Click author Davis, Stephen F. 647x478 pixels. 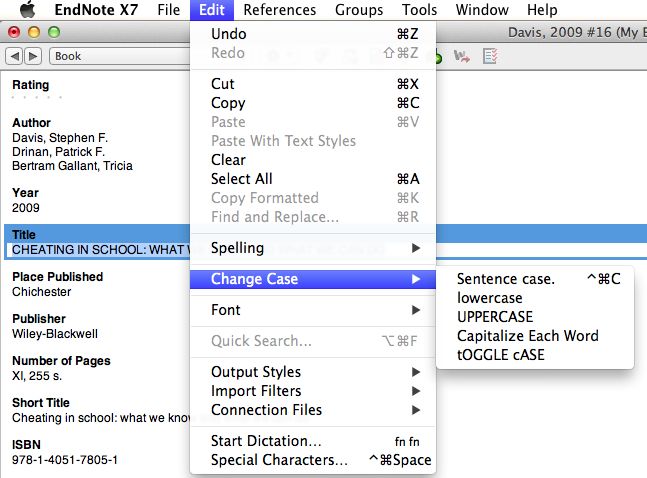point(60,137)
